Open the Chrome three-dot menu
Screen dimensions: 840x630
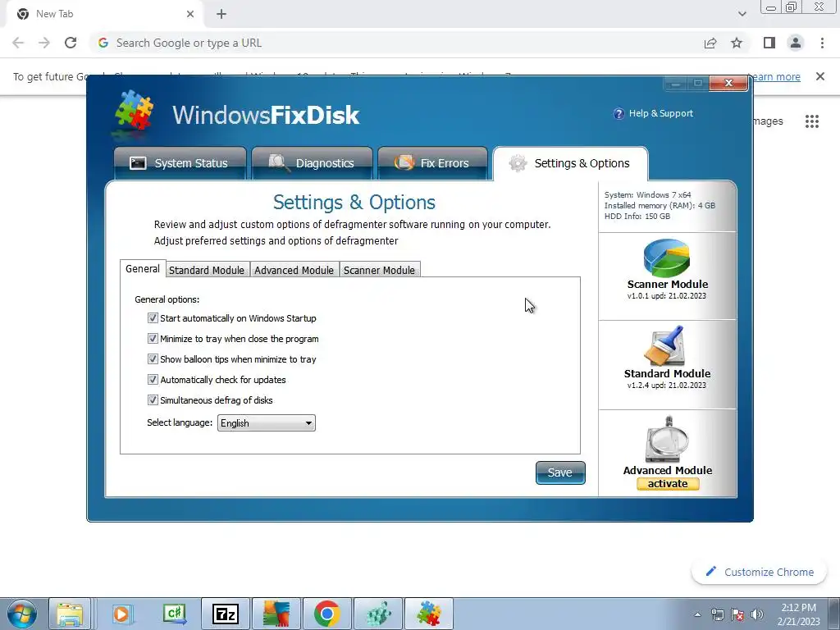822,43
